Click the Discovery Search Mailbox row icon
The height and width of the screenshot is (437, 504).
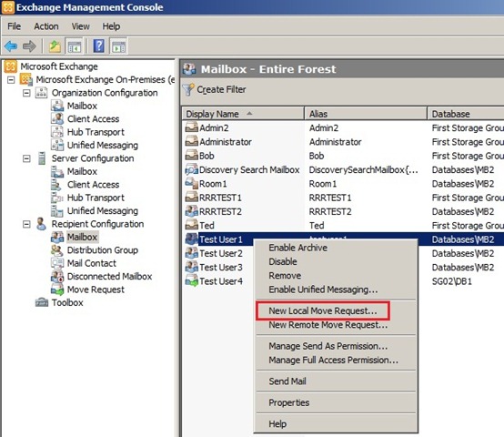click(x=192, y=169)
